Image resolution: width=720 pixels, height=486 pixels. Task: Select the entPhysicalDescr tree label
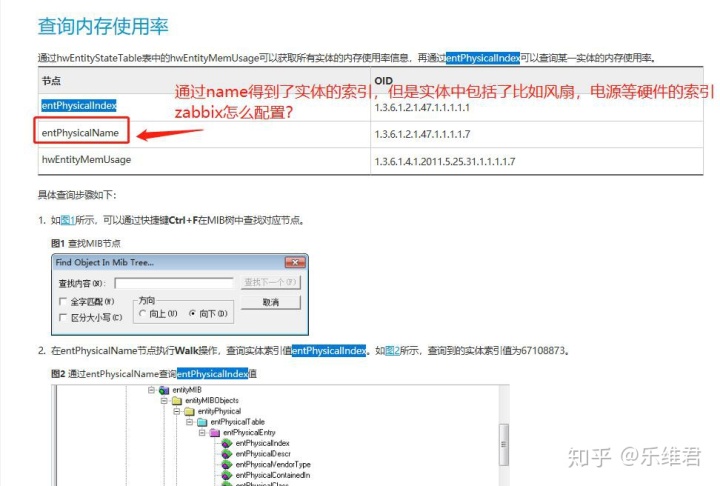click(x=263, y=454)
